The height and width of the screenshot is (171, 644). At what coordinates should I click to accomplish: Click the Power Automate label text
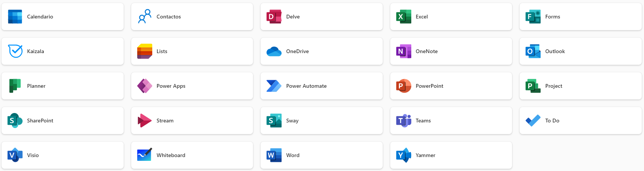coord(306,86)
